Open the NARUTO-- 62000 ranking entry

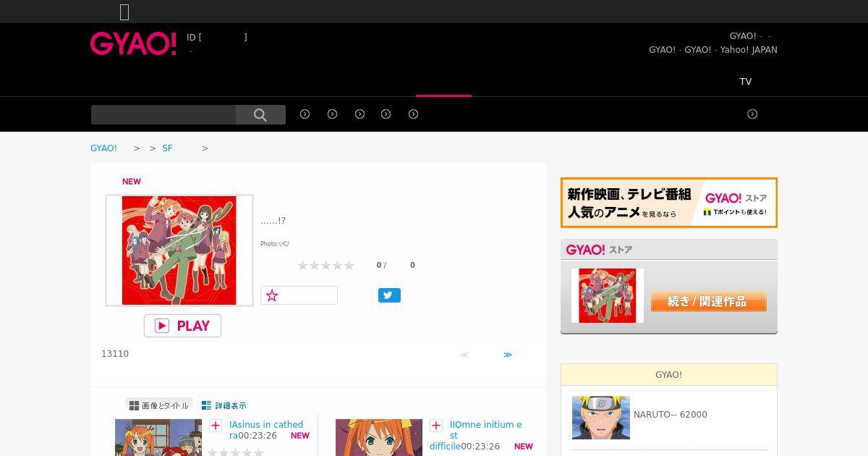pyautogui.click(x=671, y=415)
